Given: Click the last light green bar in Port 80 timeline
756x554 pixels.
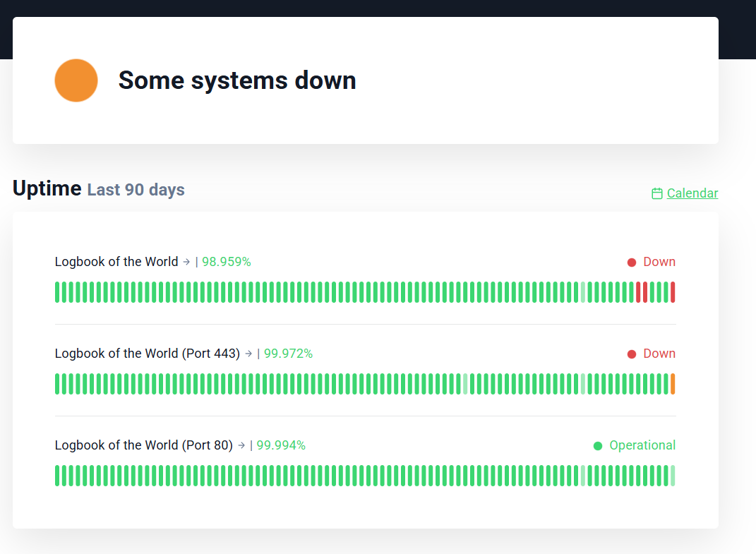Looking at the screenshot, I should (x=673, y=476).
